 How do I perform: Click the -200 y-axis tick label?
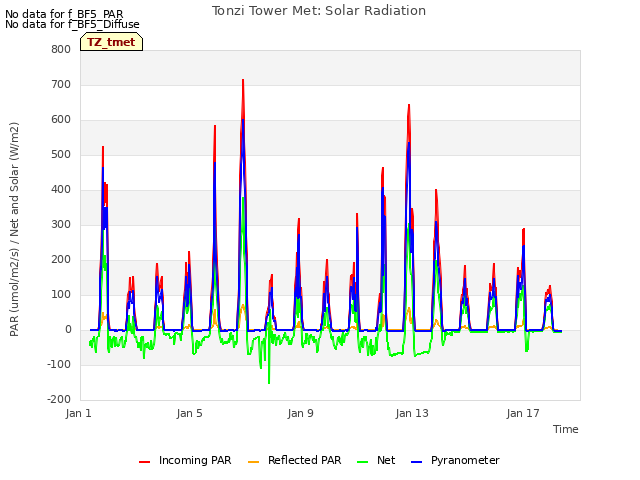pyautogui.click(x=59, y=400)
